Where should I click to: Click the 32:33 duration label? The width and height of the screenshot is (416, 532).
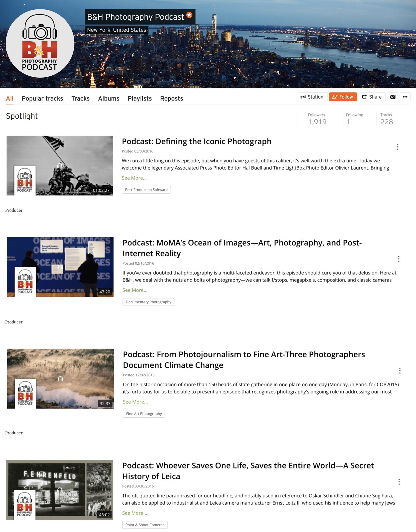tap(105, 403)
